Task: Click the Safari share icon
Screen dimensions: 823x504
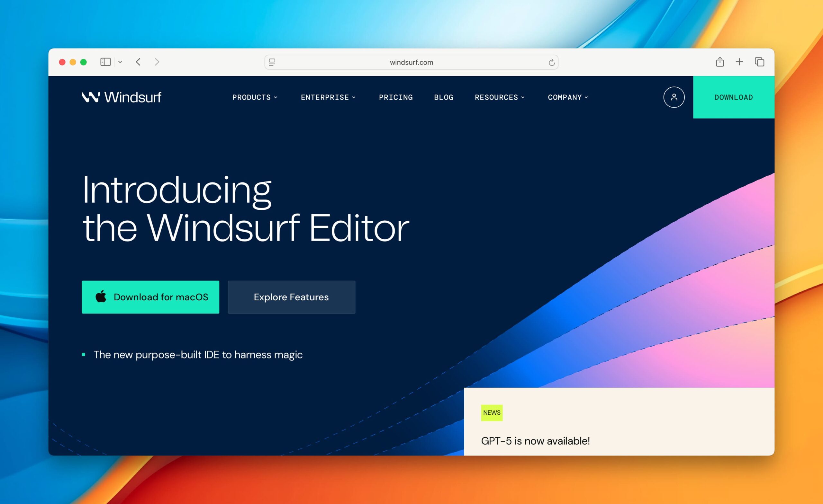Action: pos(720,62)
